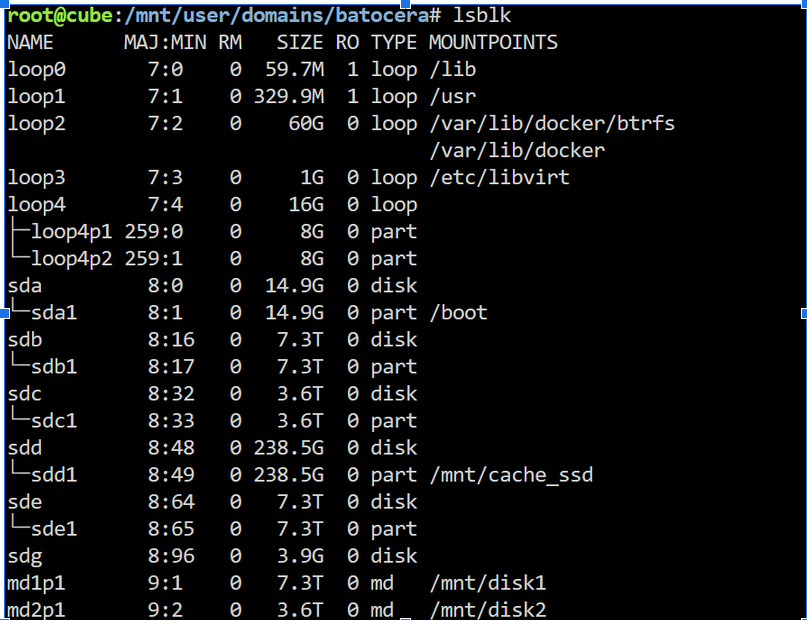Image resolution: width=807 pixels, height=620 pixels.
Task: Click the NAME column header
Action: pos(30,43)
